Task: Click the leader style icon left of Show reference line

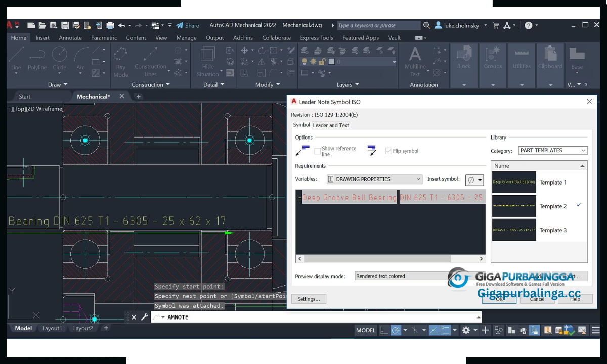Action: [x=302, y=151]
